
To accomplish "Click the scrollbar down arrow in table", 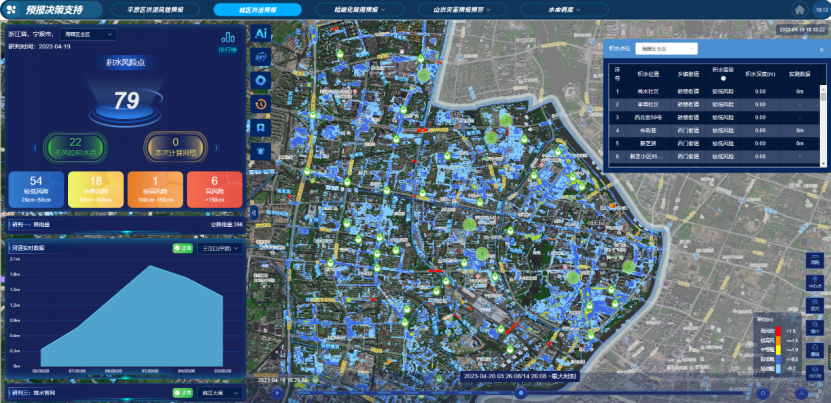I will (x=823, y=164).
